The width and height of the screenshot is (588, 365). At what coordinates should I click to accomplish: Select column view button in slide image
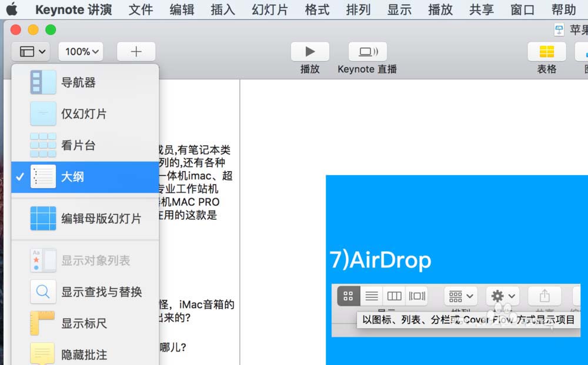coord(394,296)
